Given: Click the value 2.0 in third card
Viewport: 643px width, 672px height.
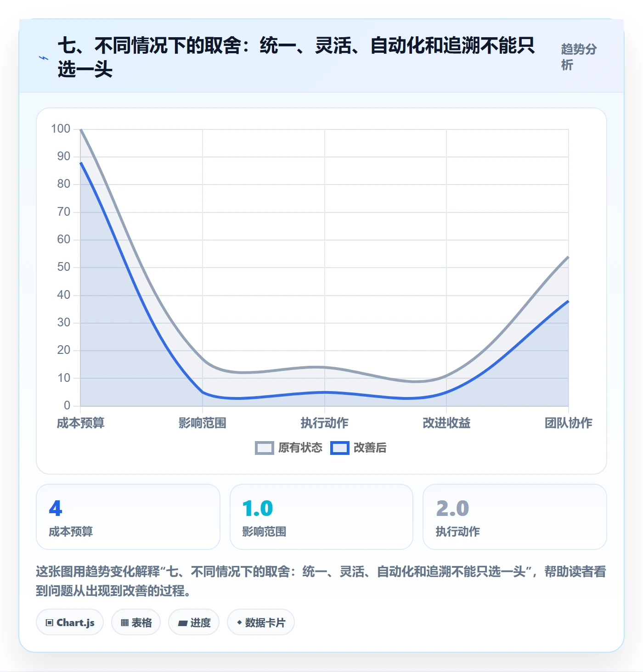Looking at the screenshot, I should click(x=452, y=508).
